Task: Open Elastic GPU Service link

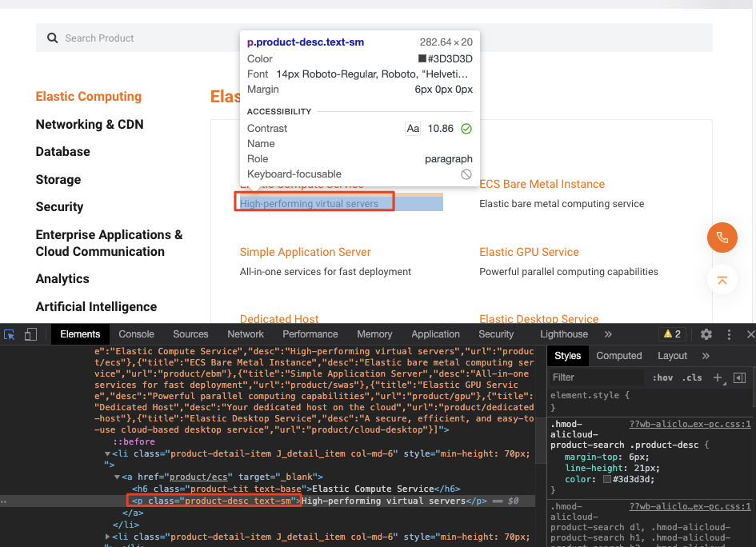Action: coord(529,252)
